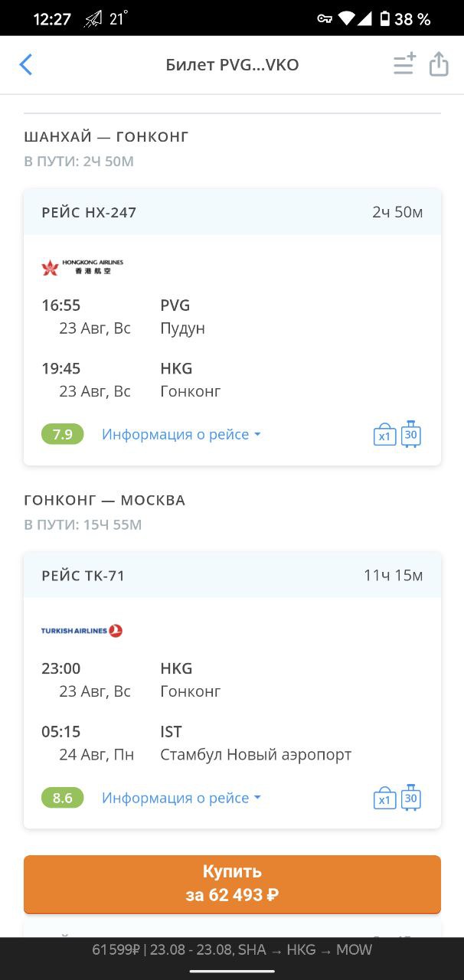This screenshot has height=980, width=464.
Task: Tap hand luggage x1 icon on HX-247
Action: coord(384,435)
